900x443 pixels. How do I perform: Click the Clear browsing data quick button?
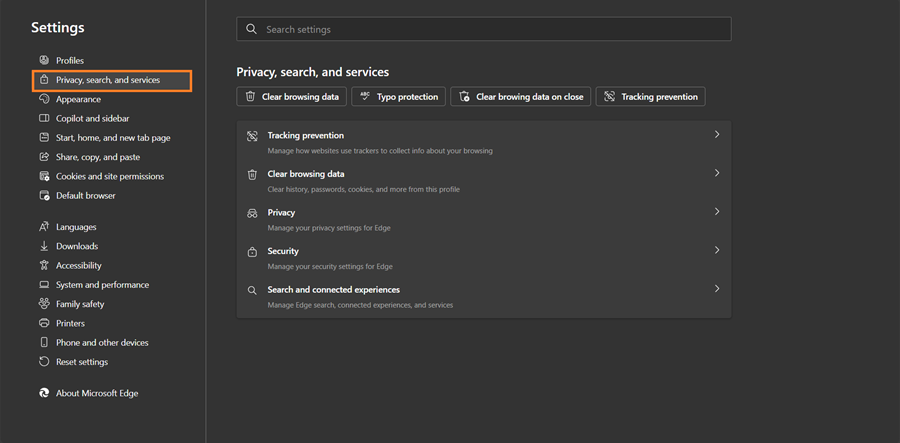click(x=292, y=96)
